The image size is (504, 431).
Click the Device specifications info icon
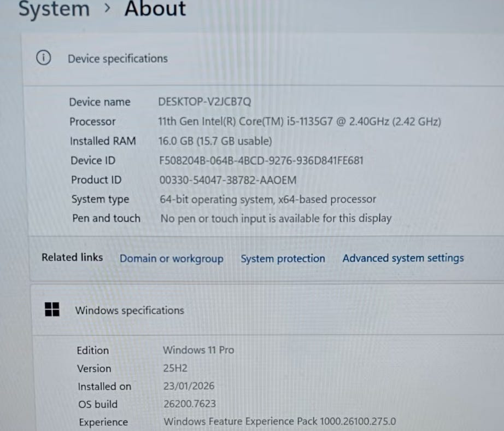point(43,58)
